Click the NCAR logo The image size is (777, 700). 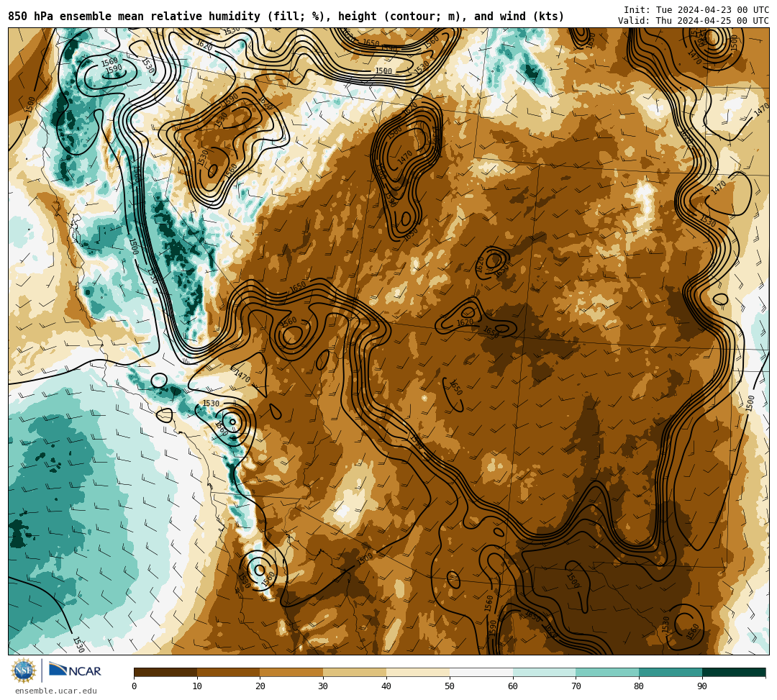pyautogui.click(x=75, y=671)
